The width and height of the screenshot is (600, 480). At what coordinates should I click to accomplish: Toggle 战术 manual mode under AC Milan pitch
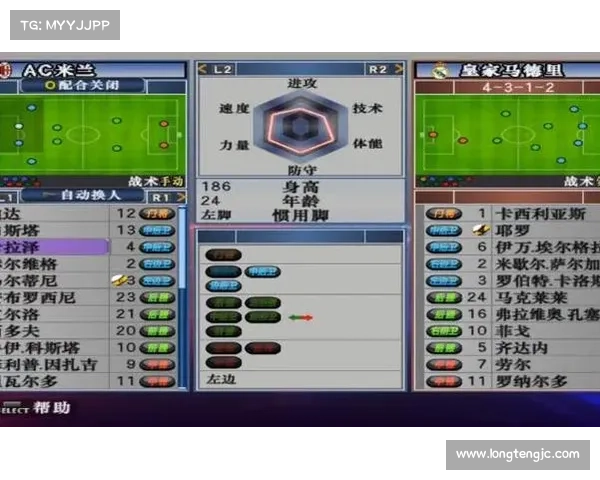click(x=156, y=181)
